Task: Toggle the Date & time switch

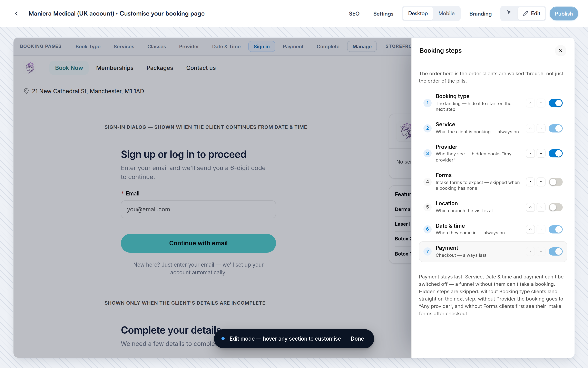Action: [x=556, y=229]
